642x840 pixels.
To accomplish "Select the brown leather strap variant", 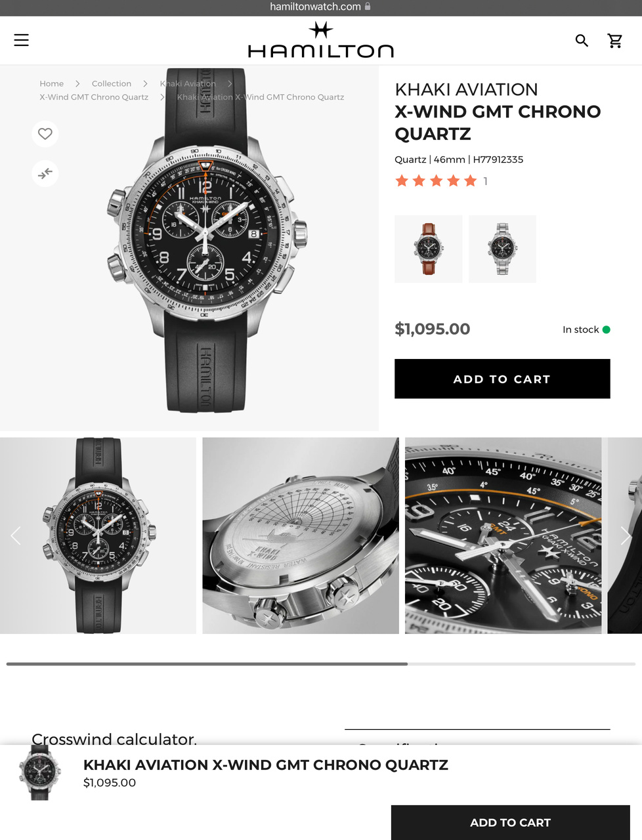I will (429, 249).
